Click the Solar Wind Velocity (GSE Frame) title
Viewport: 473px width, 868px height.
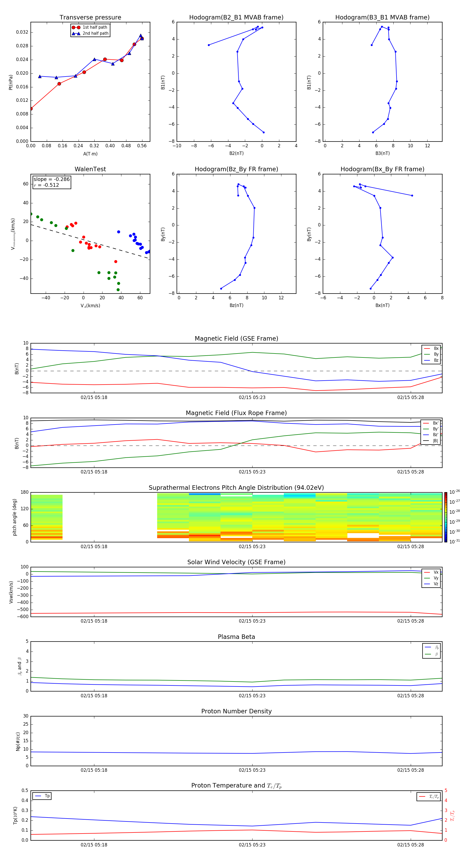click(236, 562)
